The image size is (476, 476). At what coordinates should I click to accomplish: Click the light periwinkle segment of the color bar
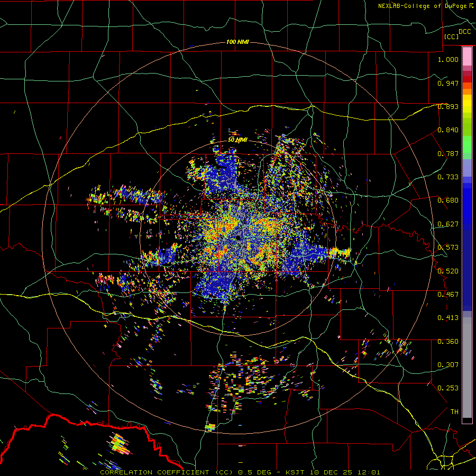[x=467, y=168]
